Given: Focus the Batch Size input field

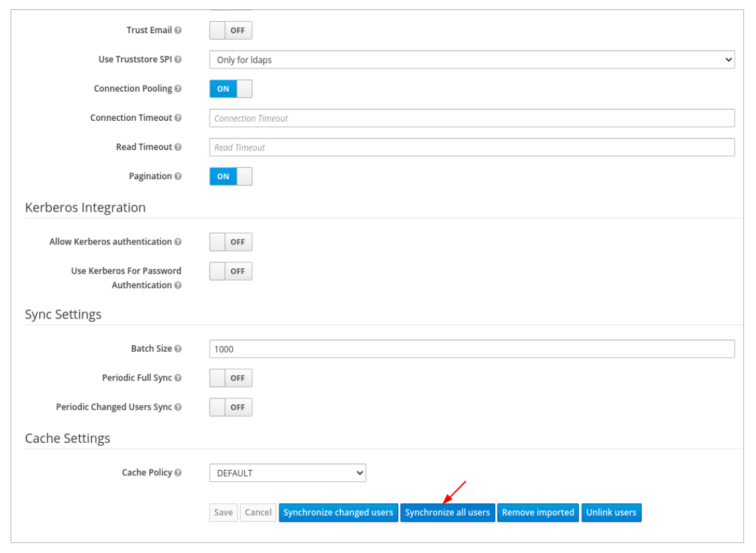Looking at the screenshot, I should (x=471, y=349).
